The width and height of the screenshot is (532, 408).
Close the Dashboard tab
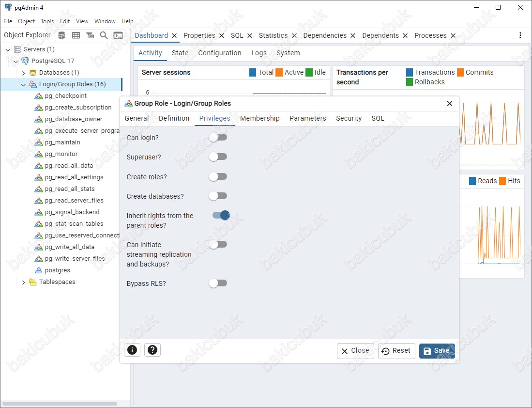174,36
